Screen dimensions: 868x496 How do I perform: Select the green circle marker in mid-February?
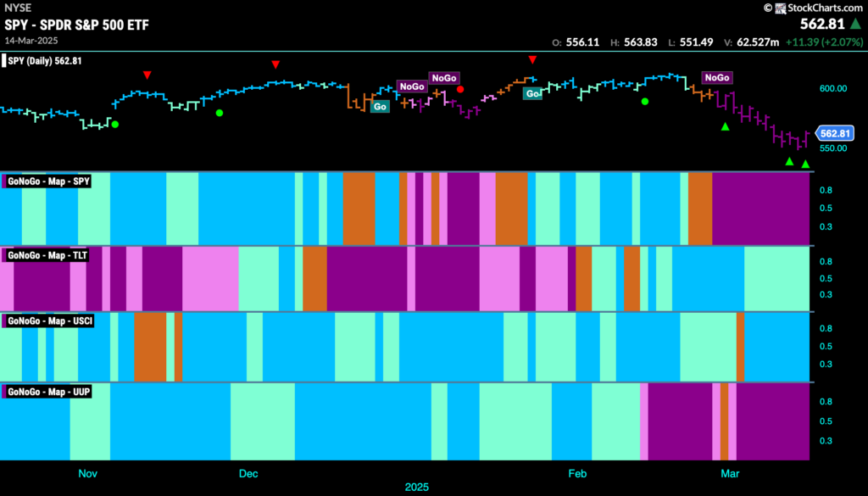pos(645,101)
